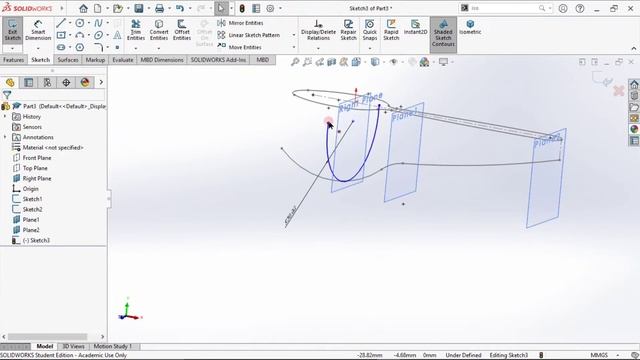Image resolution: width=640 pixels, height=360 pixels.
Task: Open the ConfigurationManager tab
Action: tap(47, 82)
